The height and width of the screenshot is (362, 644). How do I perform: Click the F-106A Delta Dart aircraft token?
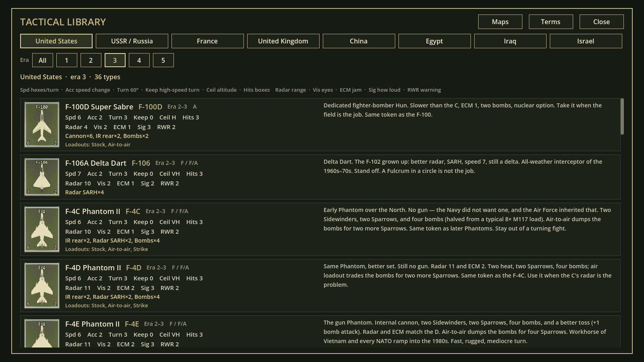tap(42, 177)
